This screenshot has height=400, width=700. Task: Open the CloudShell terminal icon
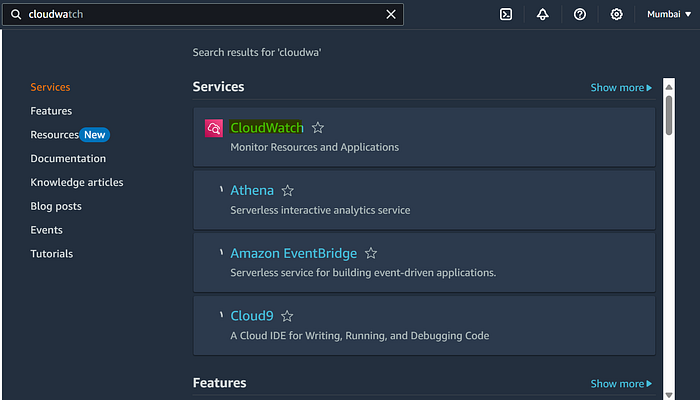tap(506, 14)
